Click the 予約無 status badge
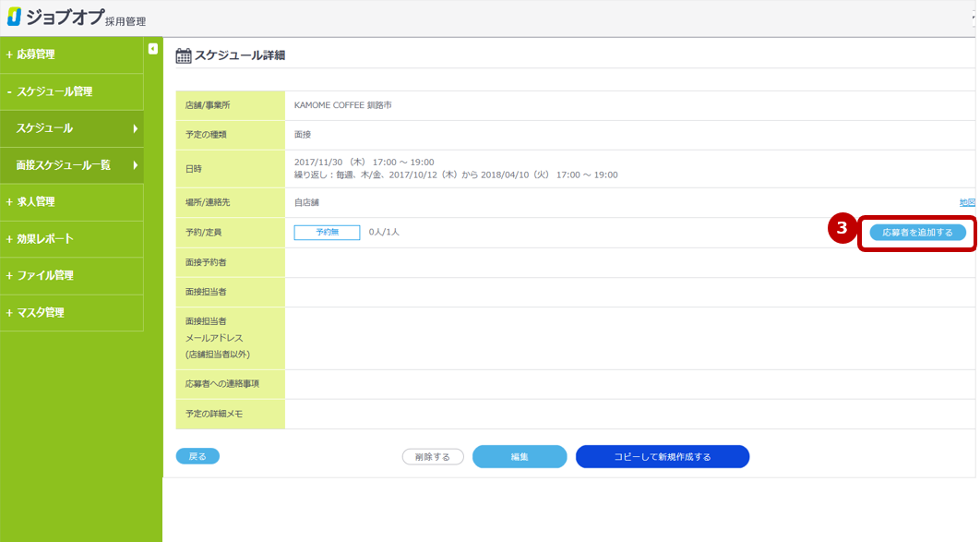The height and width of the screenshot is (542, 980). pyautogui.click(x=327, y=233)
